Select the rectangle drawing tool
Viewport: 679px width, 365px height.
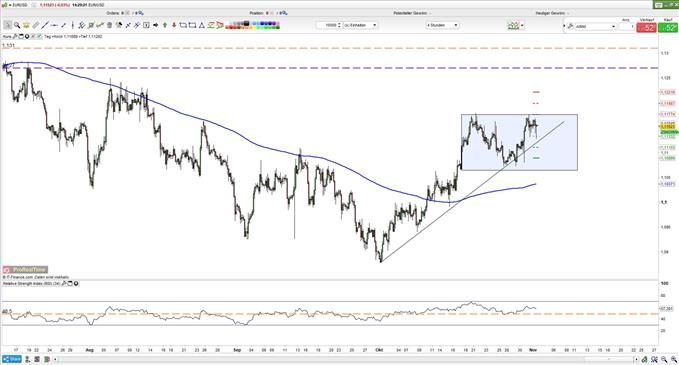click(x=192, y=25)
